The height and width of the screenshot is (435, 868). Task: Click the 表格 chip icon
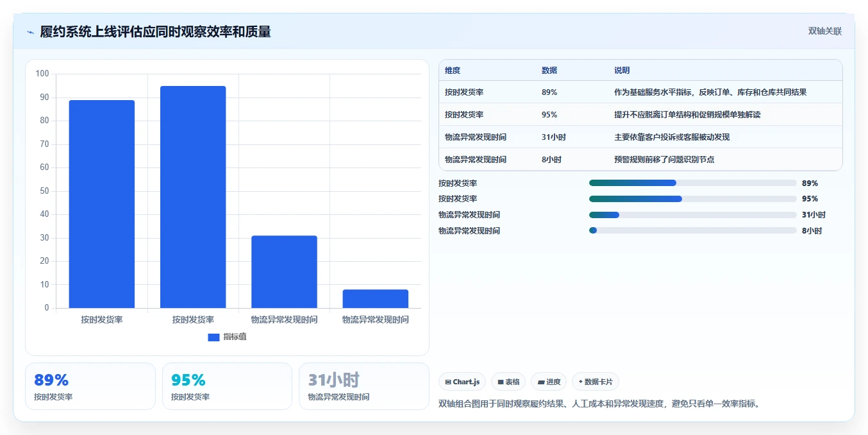coord(501,382)
